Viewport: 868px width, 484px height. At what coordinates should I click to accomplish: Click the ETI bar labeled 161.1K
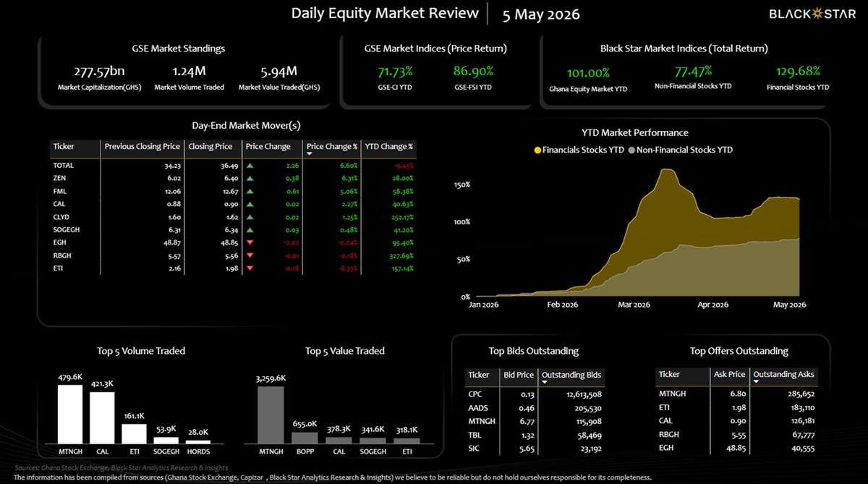[x=134, y=433]
